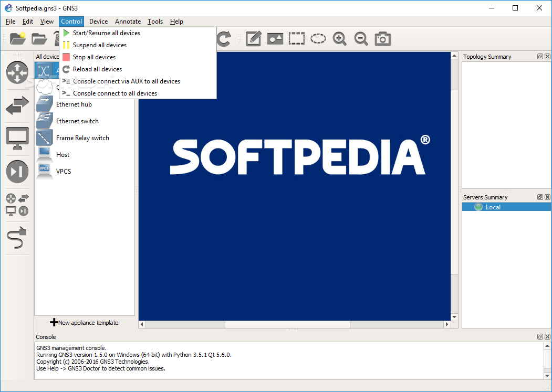552x392 pixels.
Task: Open the Tools menu
Action: coord(155,22)
